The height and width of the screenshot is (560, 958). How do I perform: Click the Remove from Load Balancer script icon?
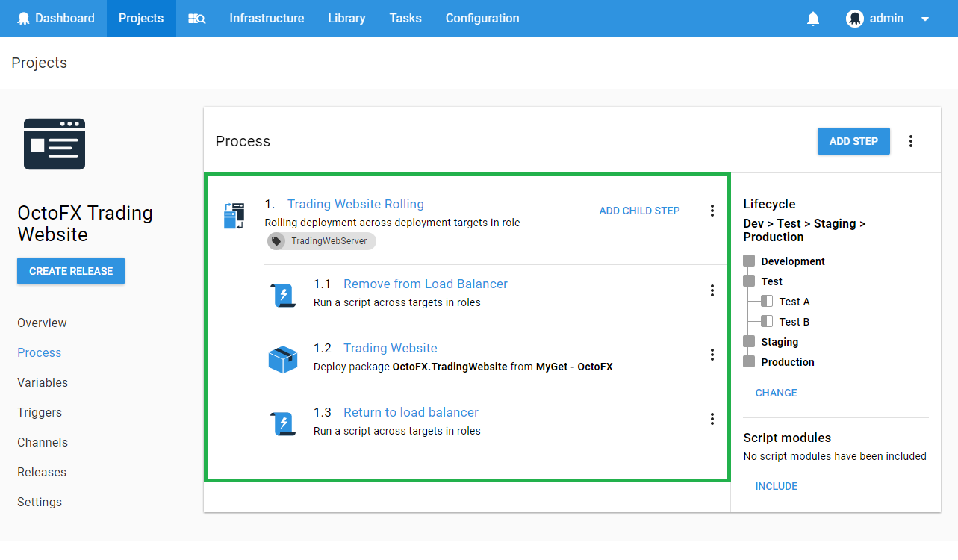(283, 295)
